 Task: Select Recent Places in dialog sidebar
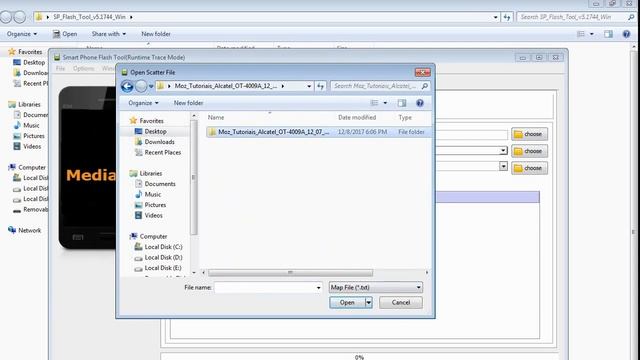coord(162,152)
